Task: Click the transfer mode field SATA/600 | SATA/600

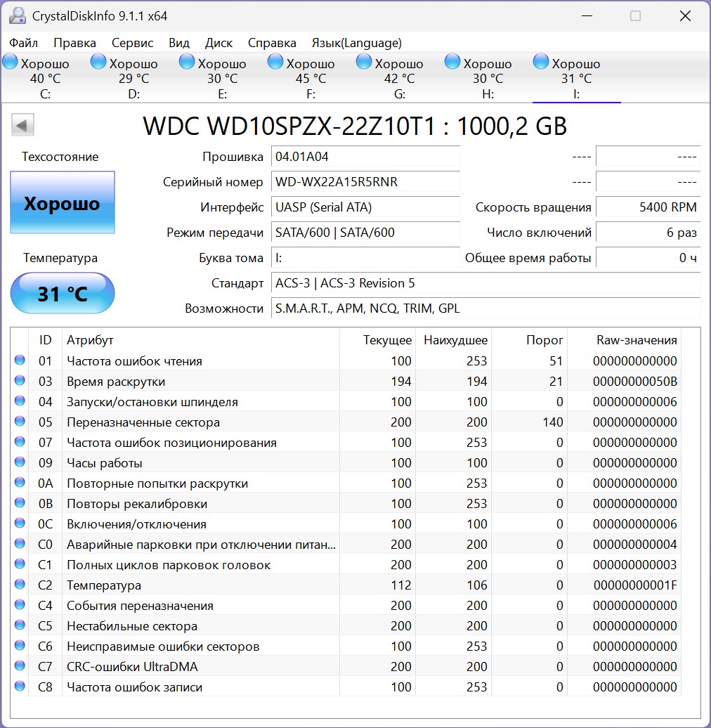Action: [366, 232]
